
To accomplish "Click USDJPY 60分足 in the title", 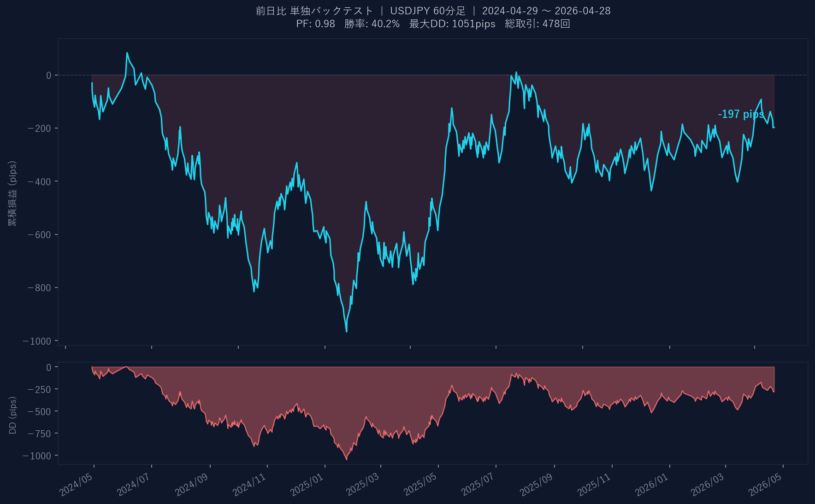I will pyautogui.click(x=428, y=11).
